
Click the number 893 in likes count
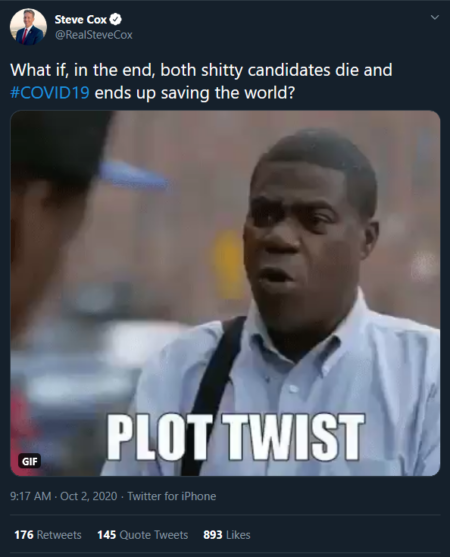213,535
